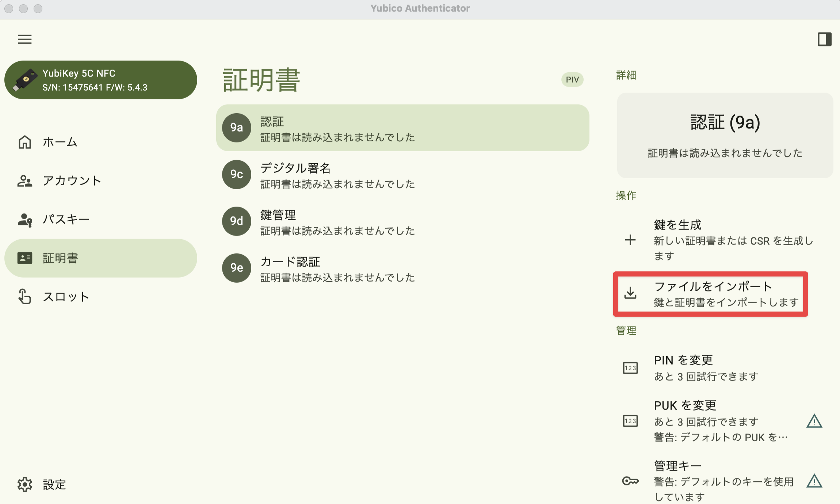Screen dimensions: 840x504
Task: Click the 123 icon beside PUK を変更
Action: click(630, 421)
